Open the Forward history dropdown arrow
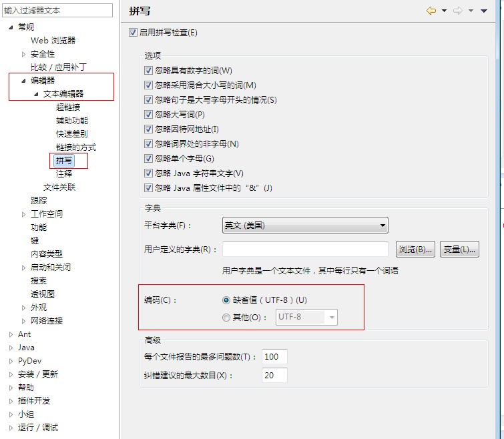This screenshot has width=504, height=439. tap(471, 11)
